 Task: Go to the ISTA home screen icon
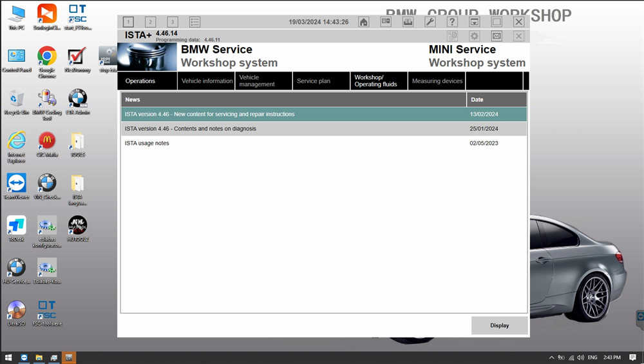[364, 22]
